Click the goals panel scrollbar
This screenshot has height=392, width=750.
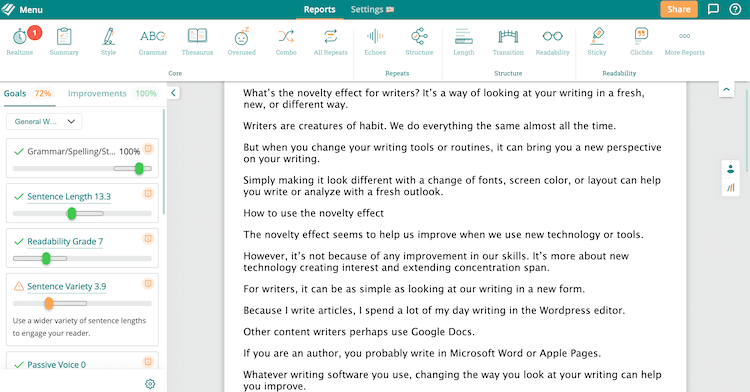pyautogui.click(x=164, y=162)
